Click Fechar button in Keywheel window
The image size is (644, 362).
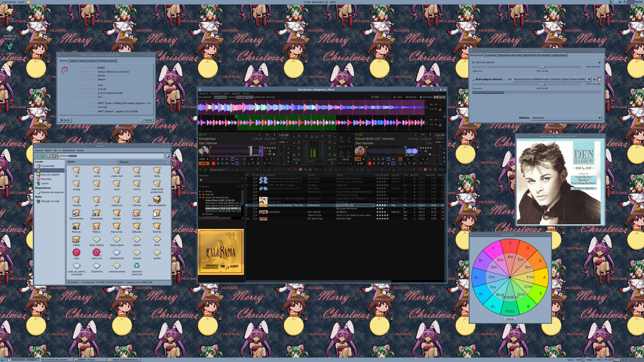tap(510, 319)
